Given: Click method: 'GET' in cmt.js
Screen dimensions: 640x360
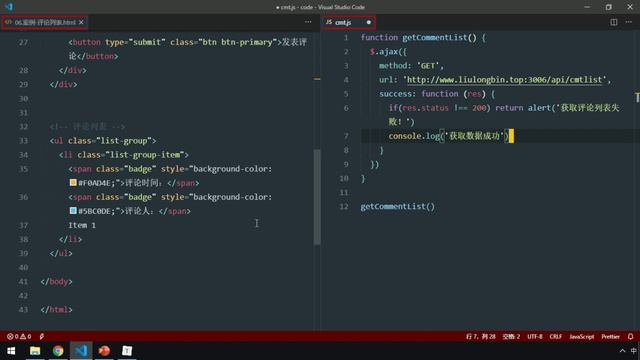Looking at the screenshot, I should click(x=411, y=66).
